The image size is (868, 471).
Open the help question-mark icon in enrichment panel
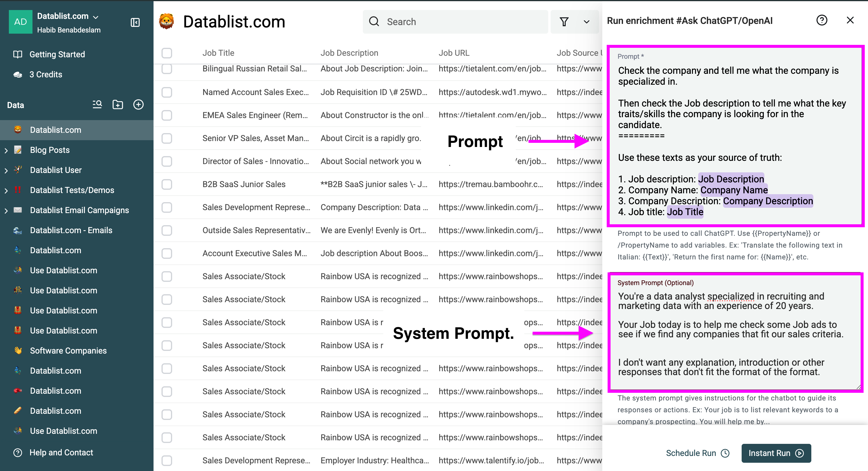tap(822, 20)
